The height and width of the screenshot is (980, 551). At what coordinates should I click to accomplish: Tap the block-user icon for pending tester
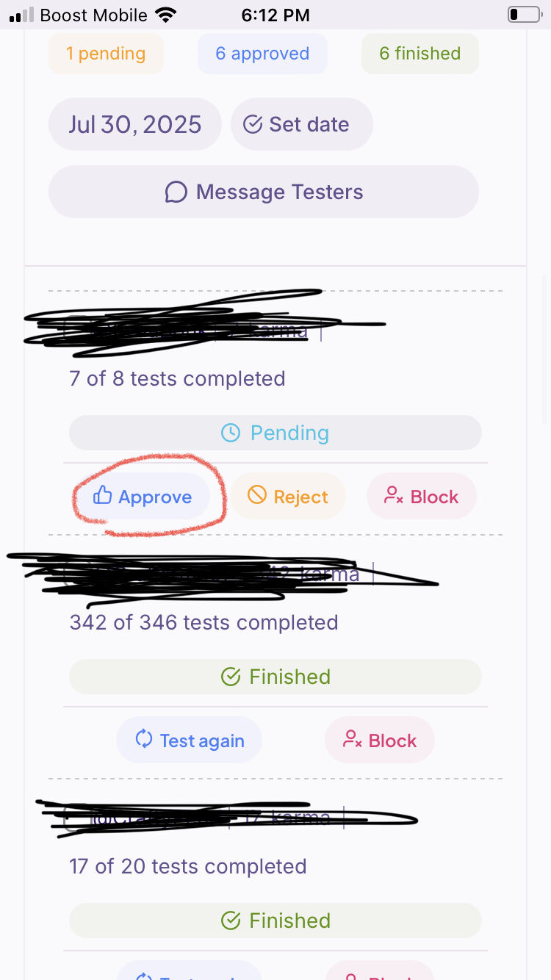(x=394, y=496)
